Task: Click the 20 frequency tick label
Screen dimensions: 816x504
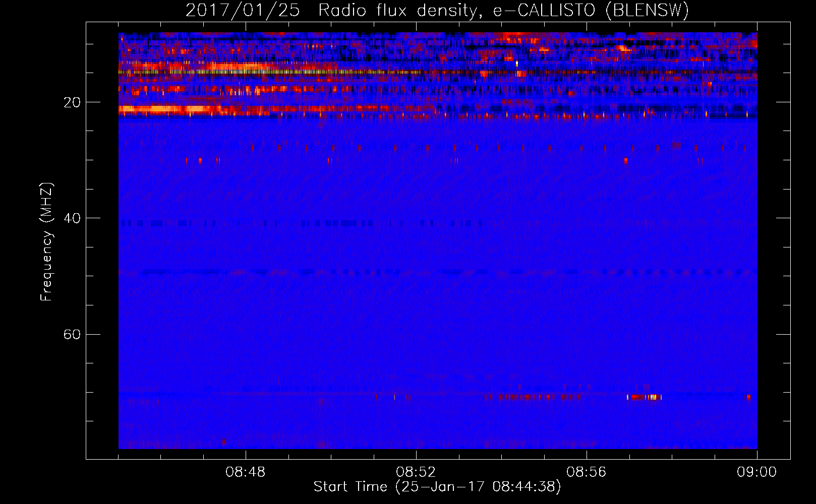Action: 72,102
